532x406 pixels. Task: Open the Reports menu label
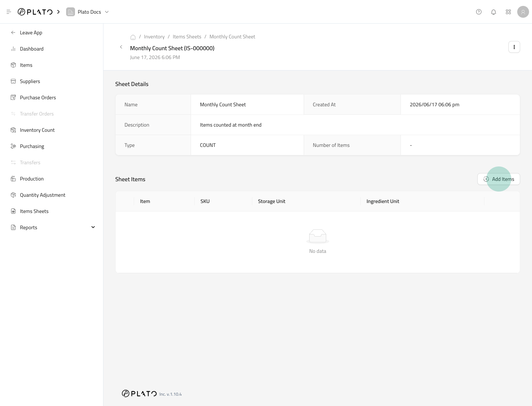pos(28,227)
